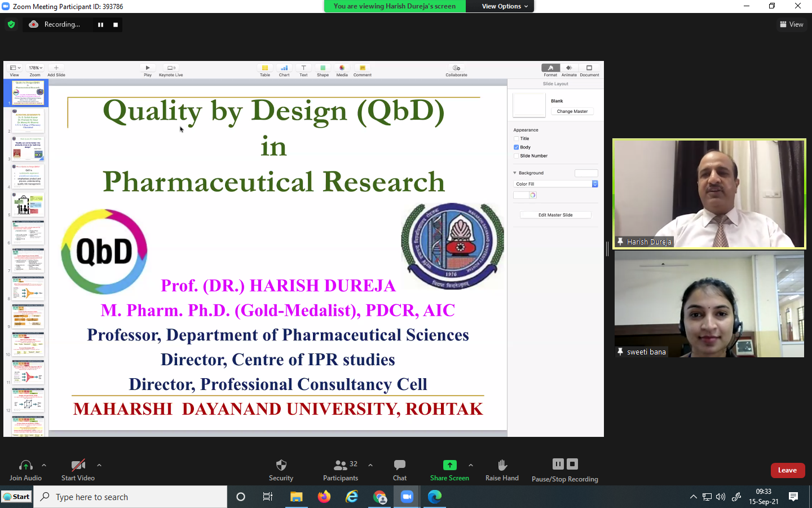Expand the arrow next to Participants
Screen dimensions: 812x508
point(370,465)
